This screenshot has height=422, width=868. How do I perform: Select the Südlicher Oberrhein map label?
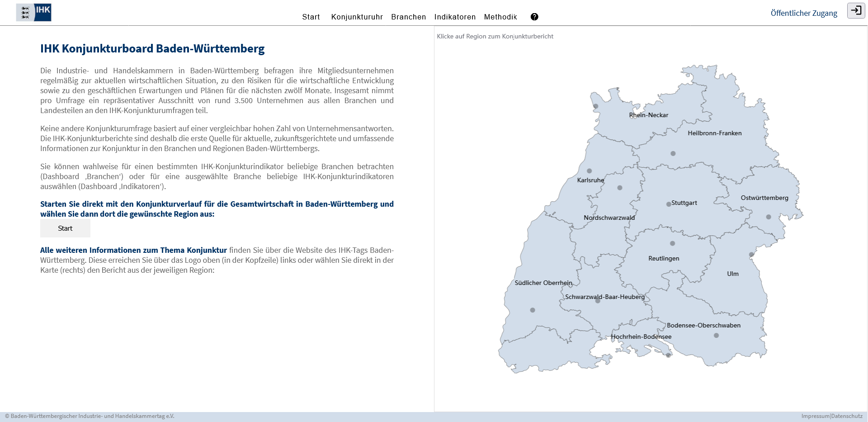[x=543, y=283]
